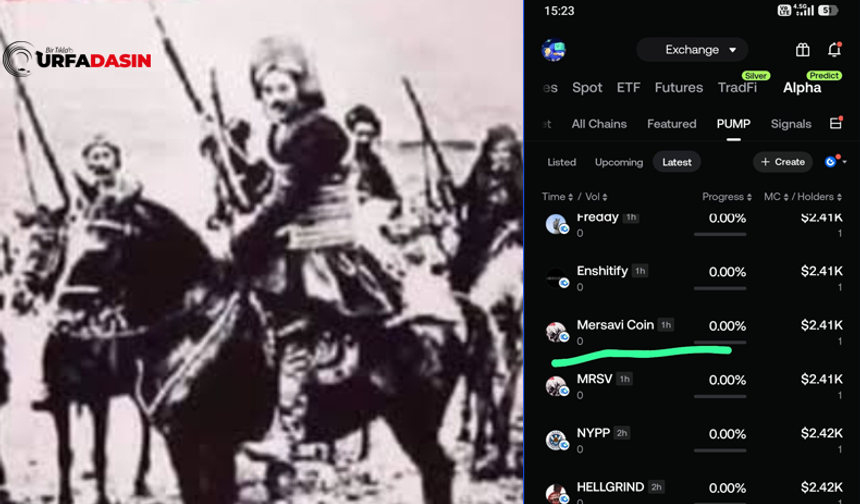
Task: Click the Enshitify token icon
Action: click(556, 278)
